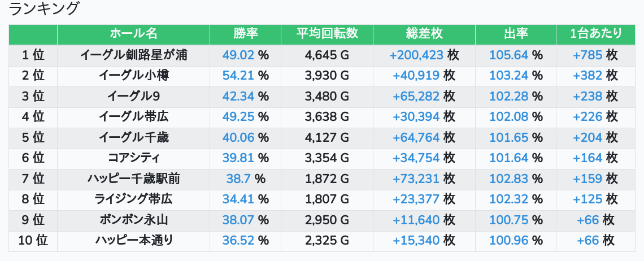
Task: Select the コアシティ hall entry
Action: pos(133,158)
